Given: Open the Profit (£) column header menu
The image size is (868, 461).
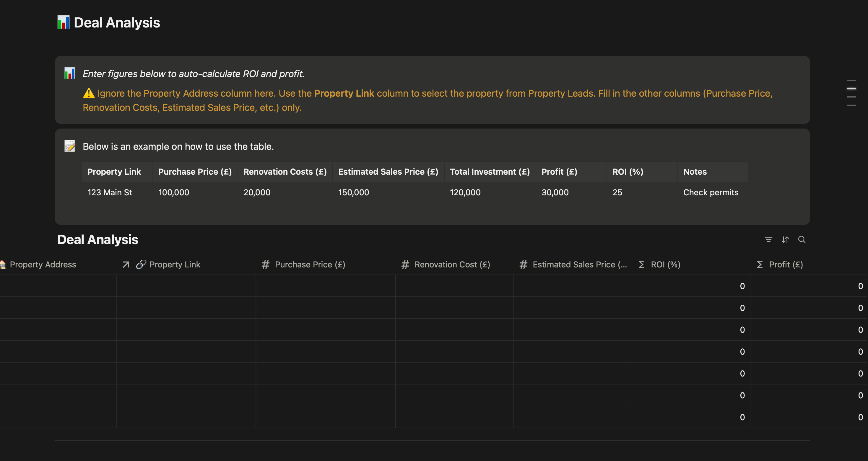Looking at the screenshot, I should [786, 264].
